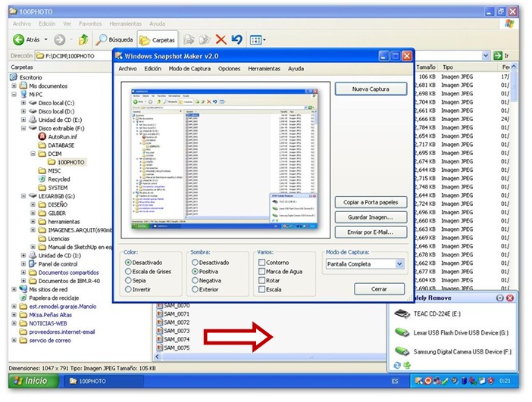Click the Samsung Digital Camera device icon
This screenshot has height=402, width=532.
400,351
